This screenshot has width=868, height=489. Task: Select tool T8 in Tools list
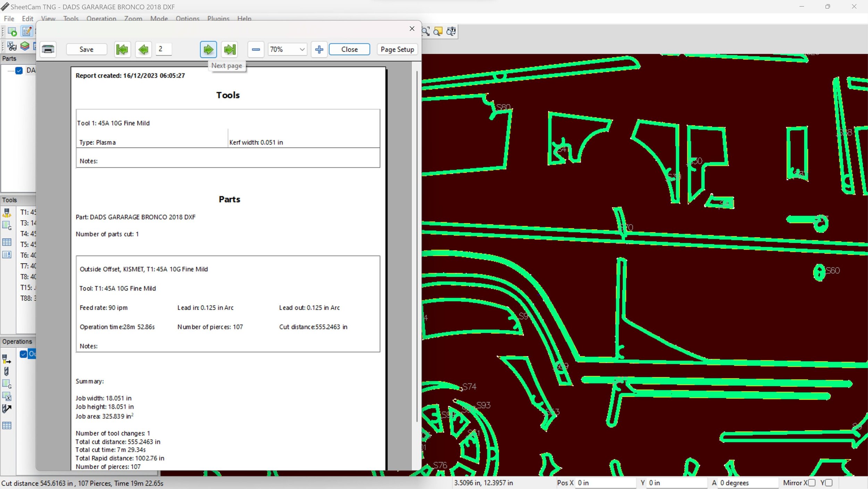(x=28, y=277)
